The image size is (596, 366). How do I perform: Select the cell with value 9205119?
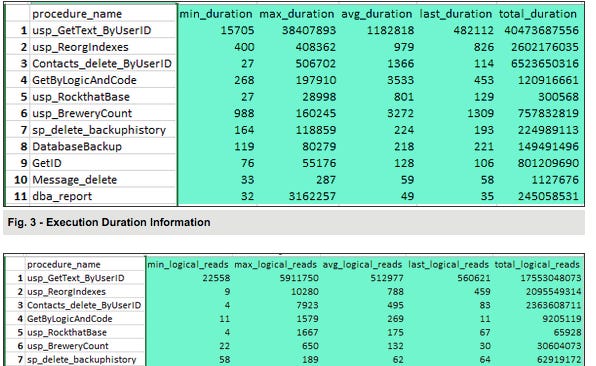tap(562, 319)
